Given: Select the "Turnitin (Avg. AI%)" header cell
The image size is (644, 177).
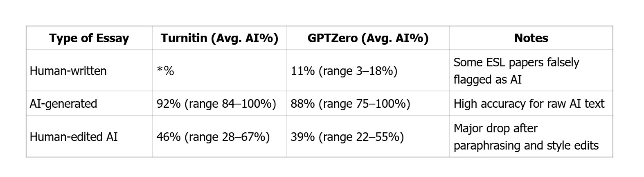Looking at the screenshot, I should [x=219, y=38].
